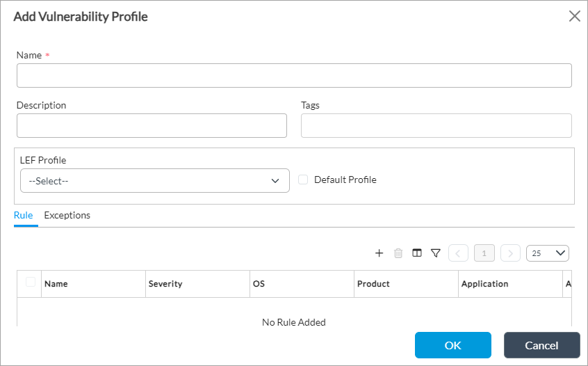This screenshot has width=588, height=366.
Task: Toggle select-all checkbox in table header
Action: click(31, 282)
